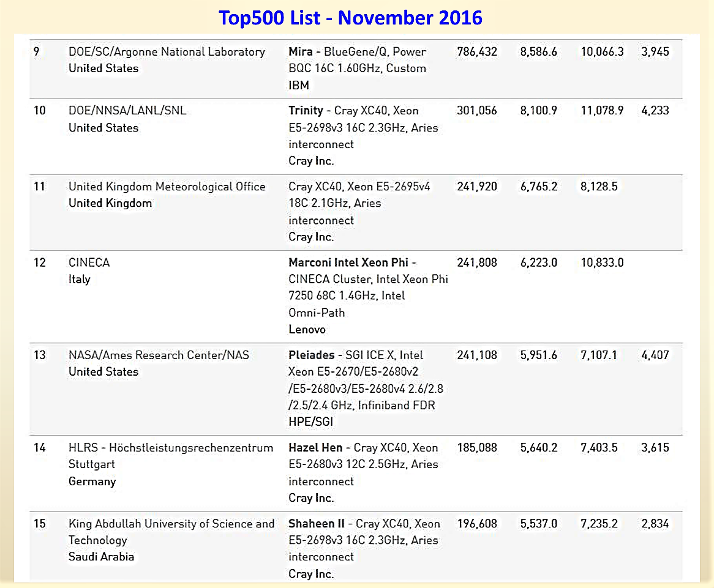Click 'United Kingdom' country label
The height and width of the screenshot is (588, 714).
tap(110, 203)
